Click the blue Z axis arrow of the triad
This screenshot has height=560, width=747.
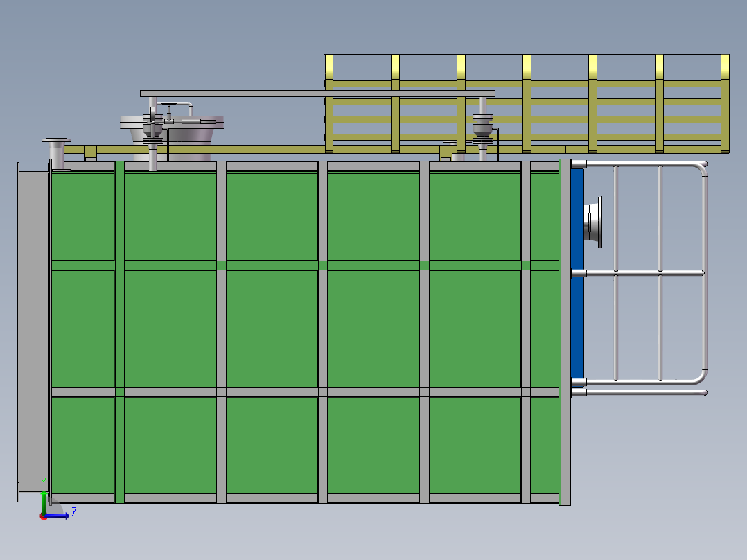tap(58, 516)
